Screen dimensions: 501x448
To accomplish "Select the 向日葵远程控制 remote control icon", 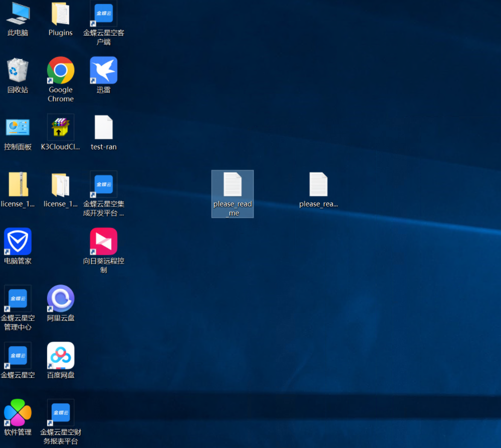I will click(x=104, y=242).
